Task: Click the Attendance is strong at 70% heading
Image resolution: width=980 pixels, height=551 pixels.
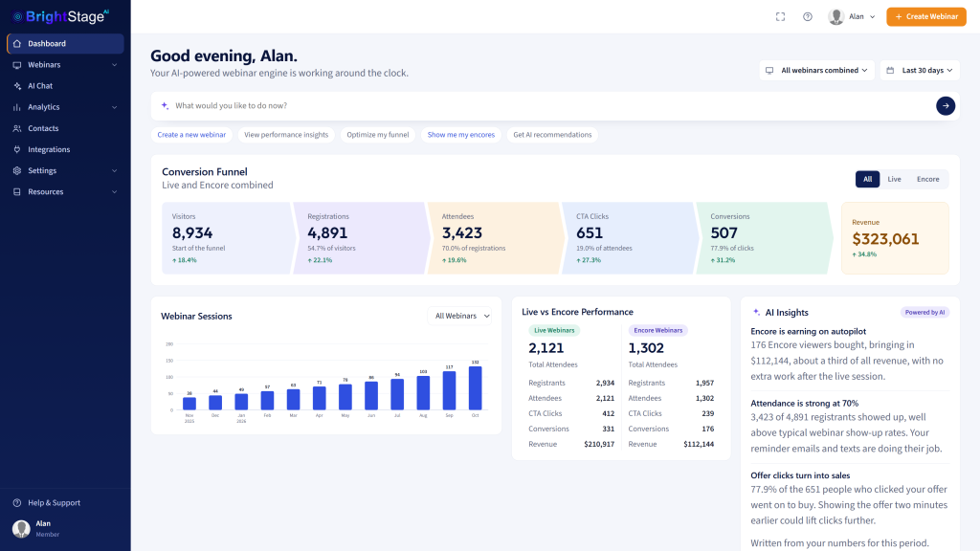Action: pyautogui.click(x=804, y=404)
